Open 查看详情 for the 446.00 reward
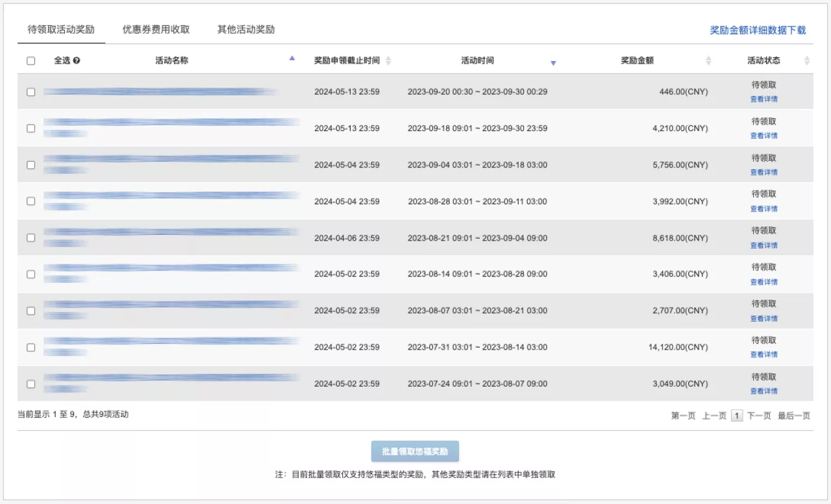The height and width of the screenshot is (504, 831). pos(763,99)
